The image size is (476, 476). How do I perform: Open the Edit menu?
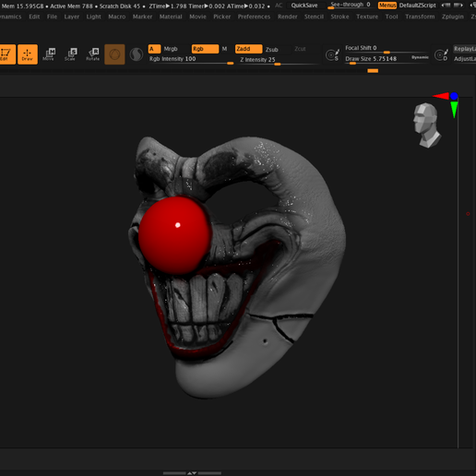[34, 17]
